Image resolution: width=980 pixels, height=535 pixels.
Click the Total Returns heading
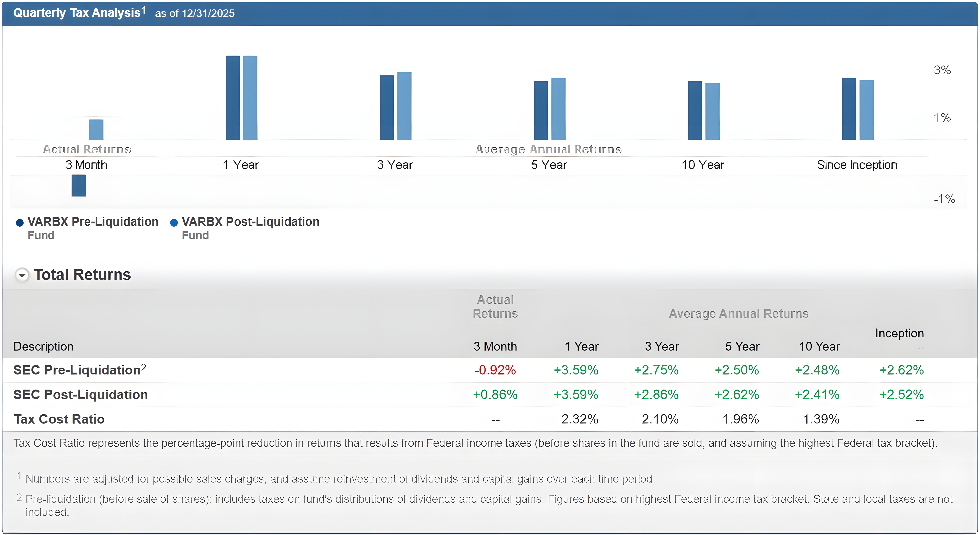coord(82,275)
